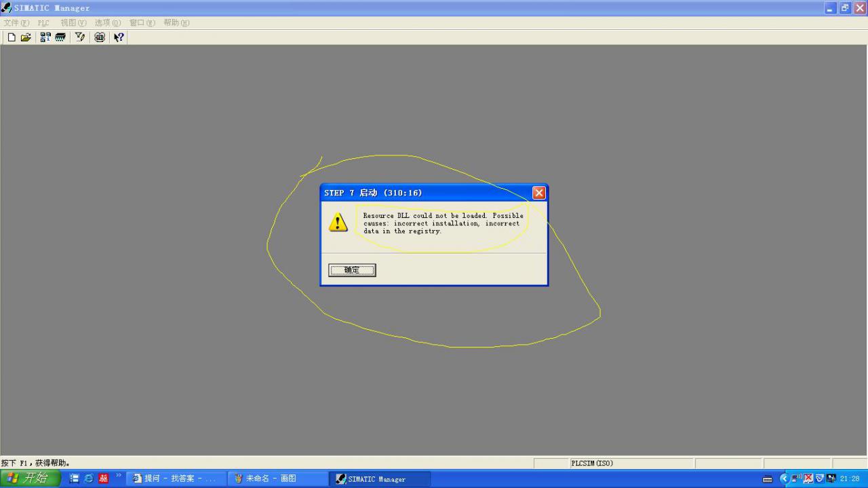
Task: Click the Simulation (PLCSIM) toolbar icon
Action: 100,37
